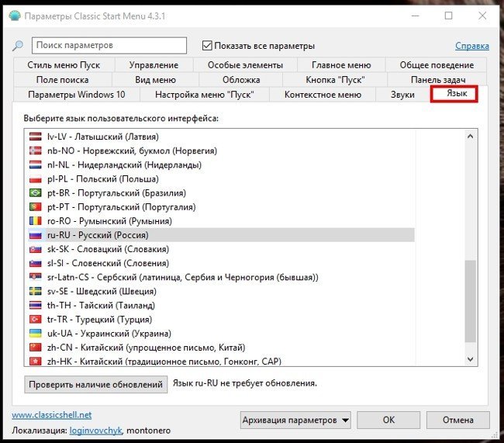
Task: Select 'zh-CN - Китайский (упрощенное письмо, Китай)' language
Action: (x=221, y=348)
